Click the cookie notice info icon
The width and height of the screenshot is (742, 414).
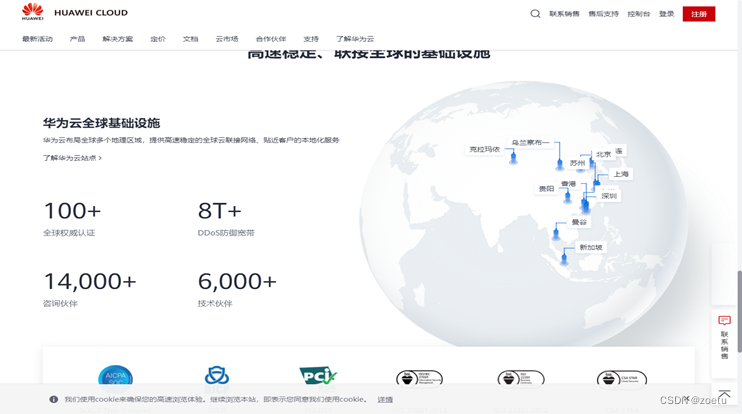pos(54,399)
